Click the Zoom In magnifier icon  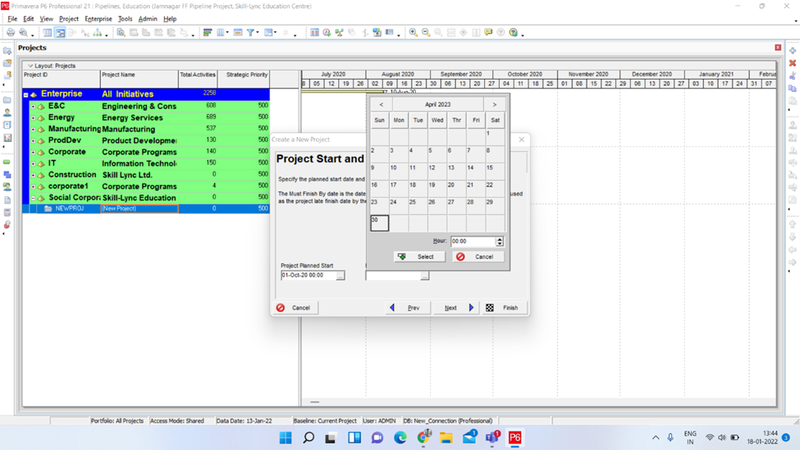[x=413, y=33]
